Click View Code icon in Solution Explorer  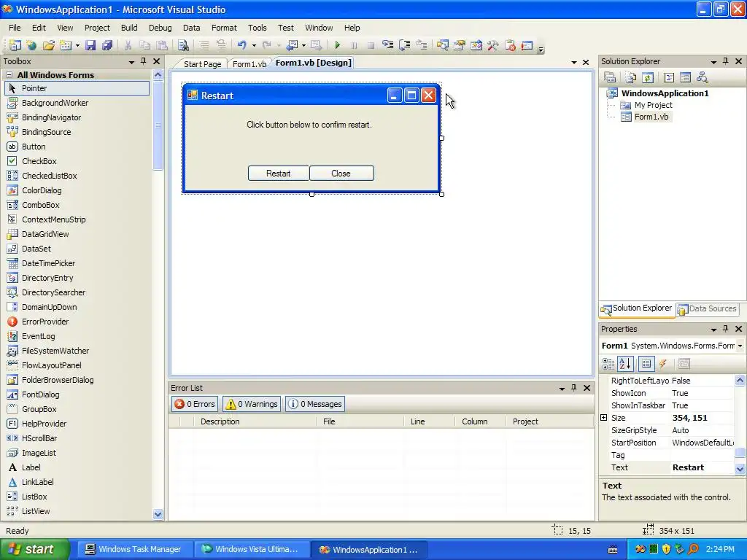(669, 77)
